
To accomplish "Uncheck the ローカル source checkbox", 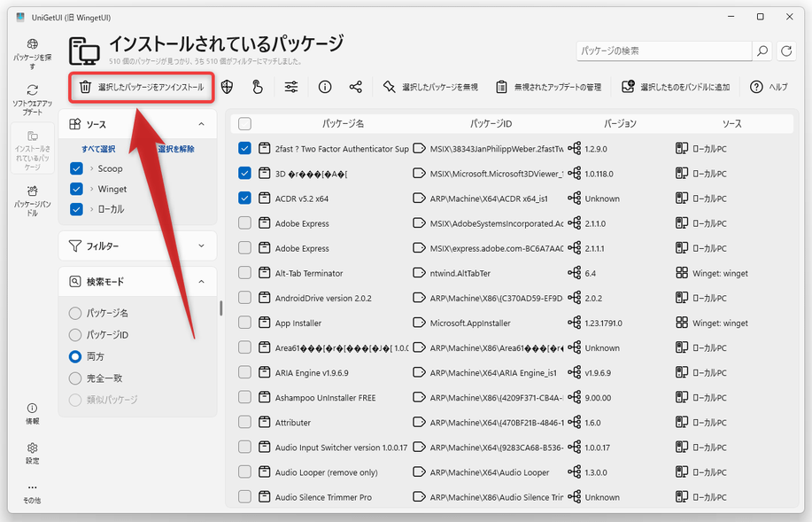I will (76, 209).
